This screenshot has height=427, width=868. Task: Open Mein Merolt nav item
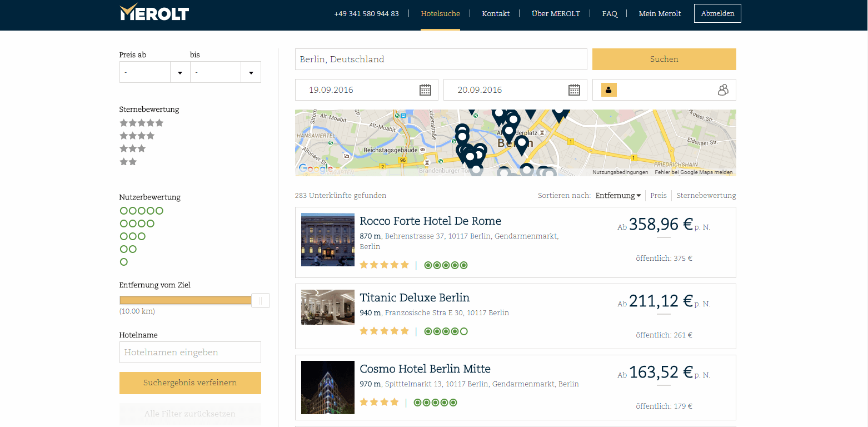pos(660,13)
